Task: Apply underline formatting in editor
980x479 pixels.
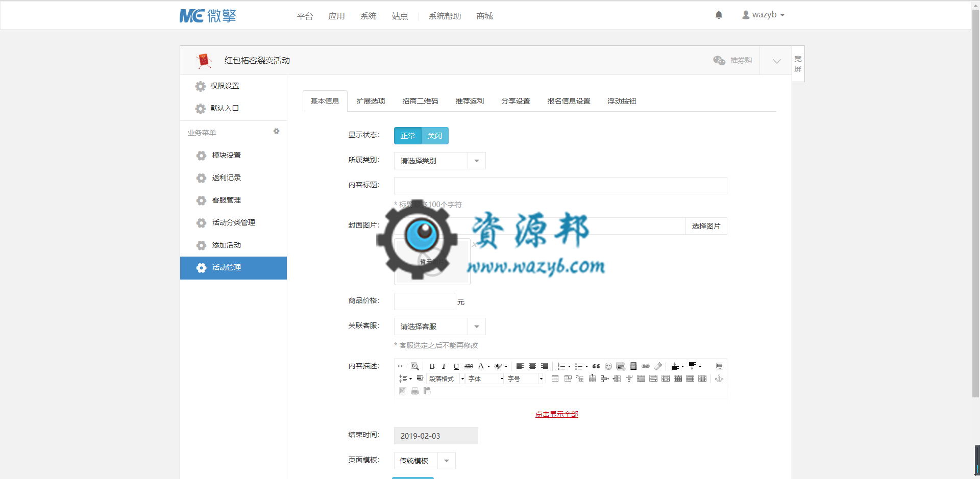Action: point(456,366)
